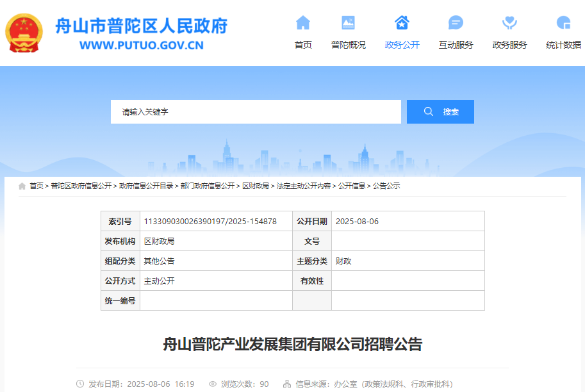Click the 索引号 header cell
This screenshot has height=392, width=585.
click(x=120, y=221)
